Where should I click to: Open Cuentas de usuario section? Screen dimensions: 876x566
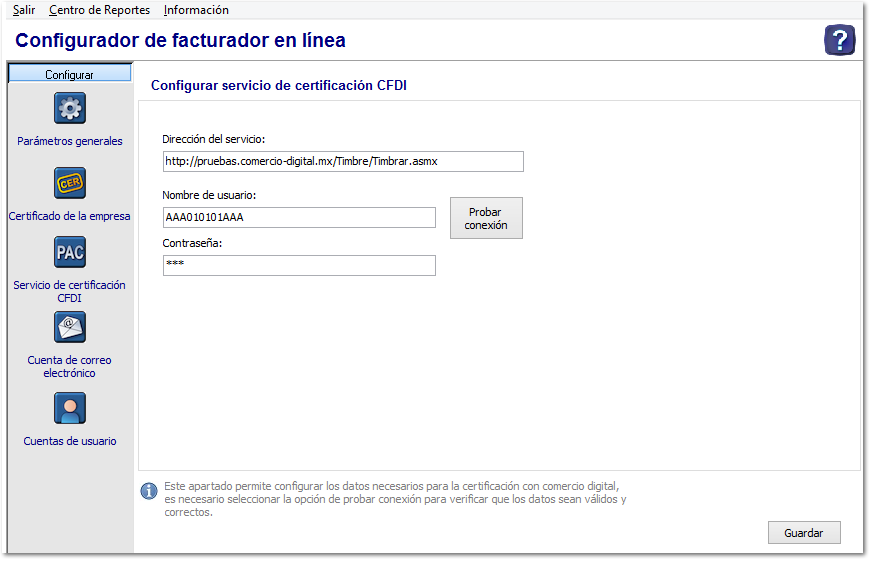click(x=70, y=441)
